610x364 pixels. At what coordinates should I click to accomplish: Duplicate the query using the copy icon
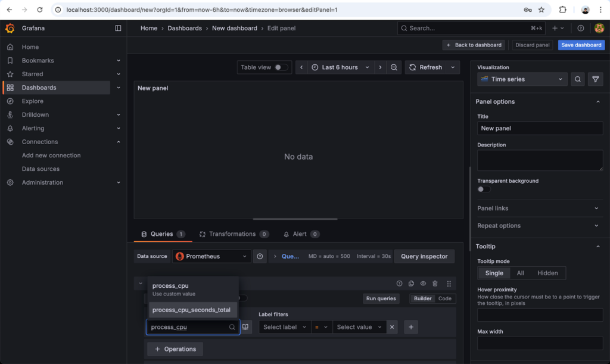pos(411,284)
